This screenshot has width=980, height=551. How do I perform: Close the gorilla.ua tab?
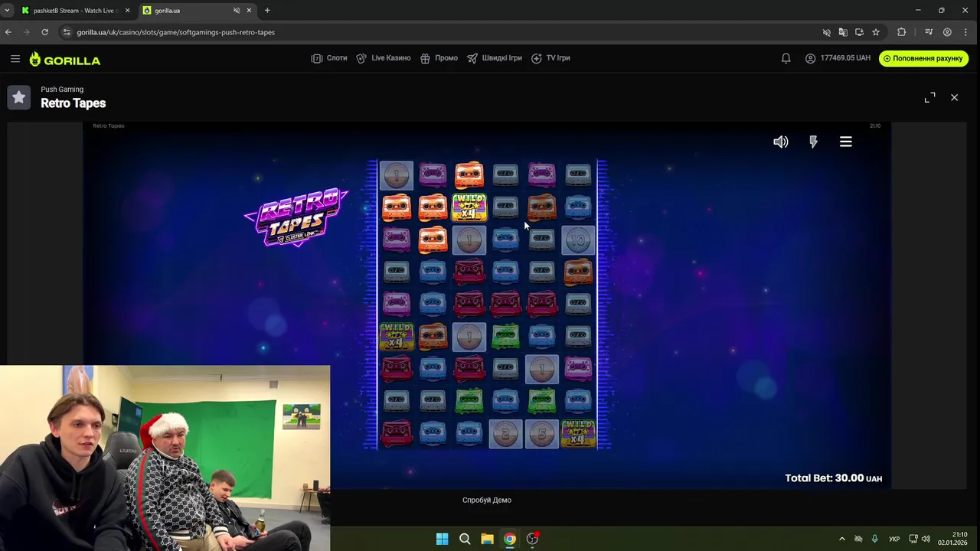pos(249,11)
